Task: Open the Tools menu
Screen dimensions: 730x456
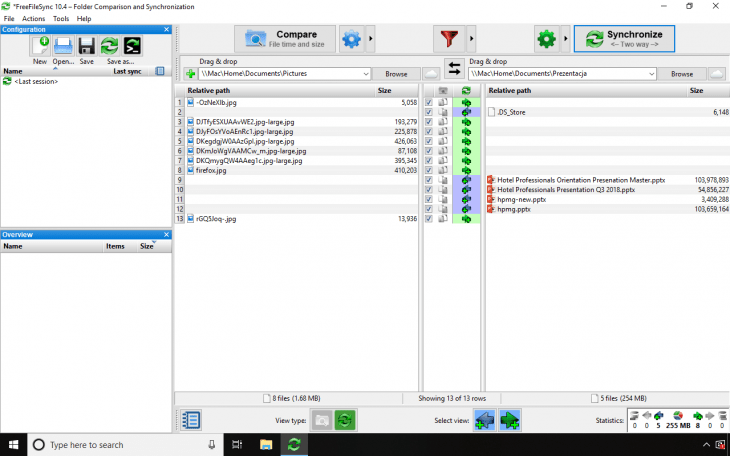Action: click(61, 19)
